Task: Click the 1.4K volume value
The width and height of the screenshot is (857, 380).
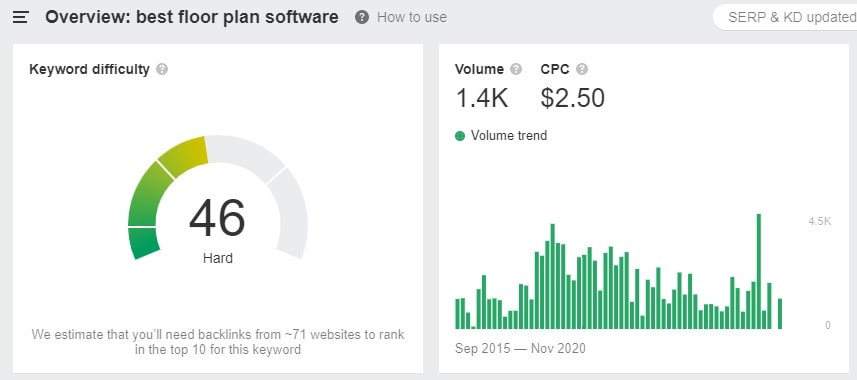Action: 482,98
